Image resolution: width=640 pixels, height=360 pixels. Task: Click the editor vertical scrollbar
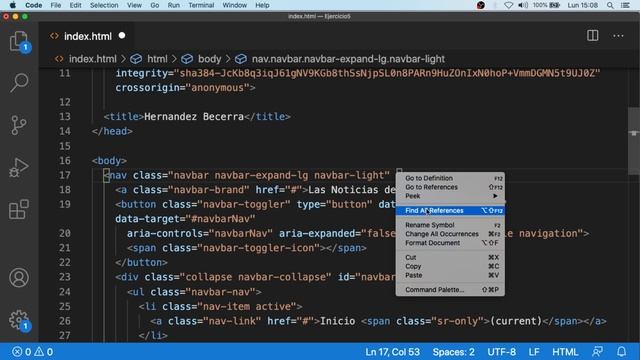pyautogui.click(x=633, y=141)
